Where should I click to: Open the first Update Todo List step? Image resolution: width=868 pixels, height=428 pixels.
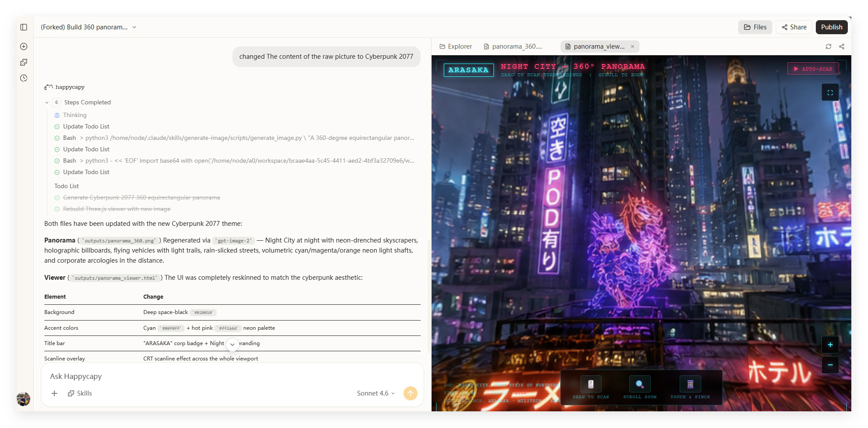point(82,126)
